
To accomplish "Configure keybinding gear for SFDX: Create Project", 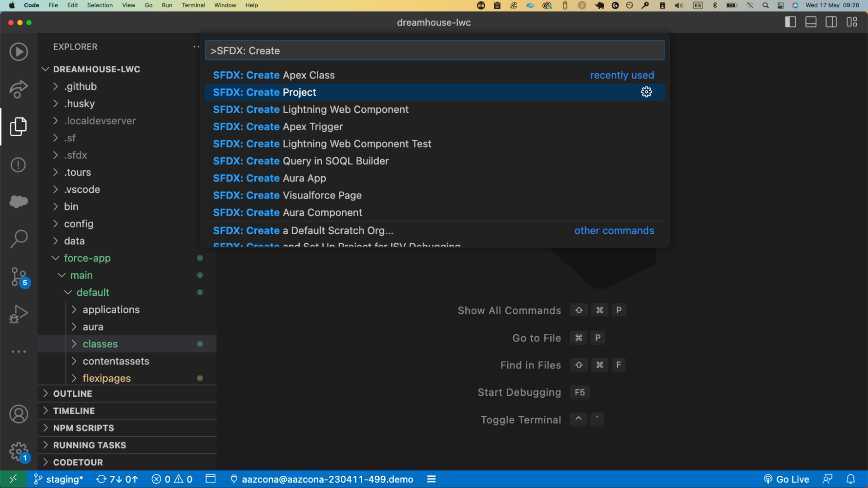I will tap(646, 92).
